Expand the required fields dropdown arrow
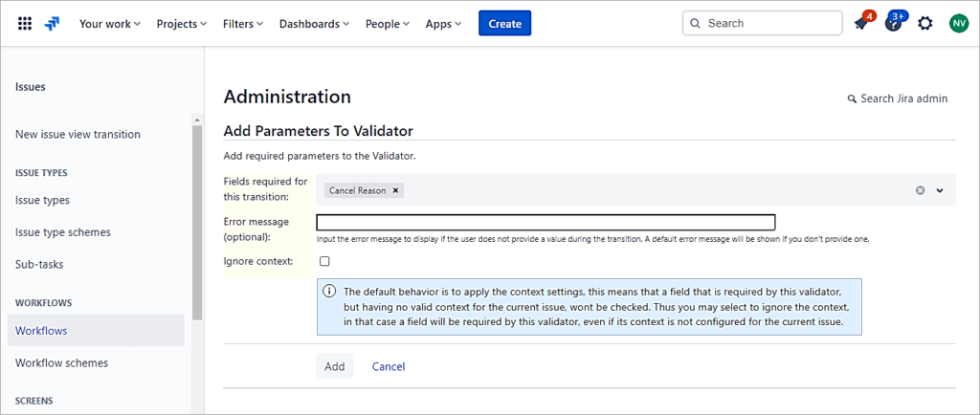This screenshot has width=980, height=415. (940, 190)
